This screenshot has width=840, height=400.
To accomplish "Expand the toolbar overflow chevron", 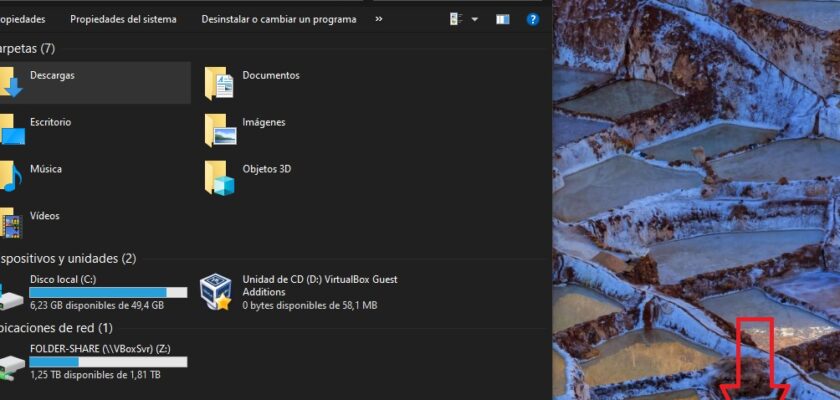I will click(x=378, y=19).
